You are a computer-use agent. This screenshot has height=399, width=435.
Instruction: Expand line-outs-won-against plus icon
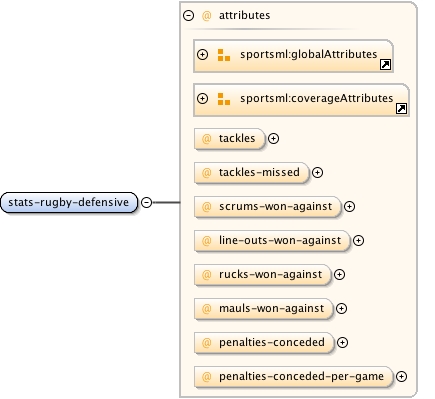click(358, 240)
